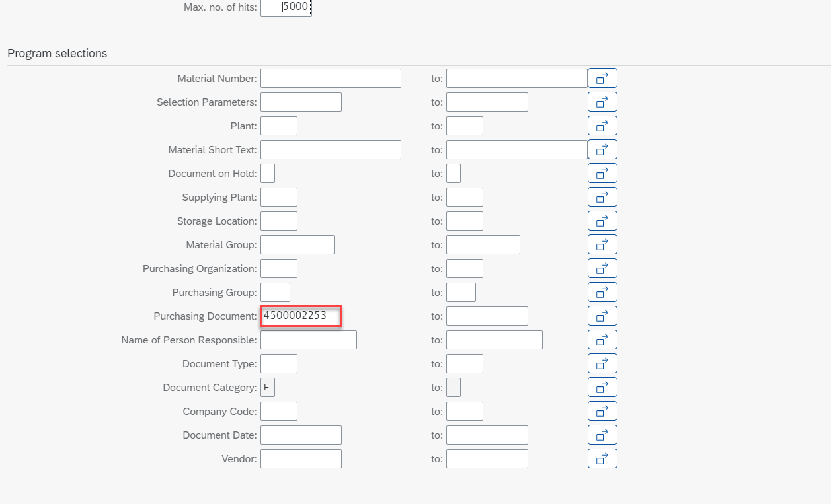Open multiple selection for Storage Location

(602, 221)
